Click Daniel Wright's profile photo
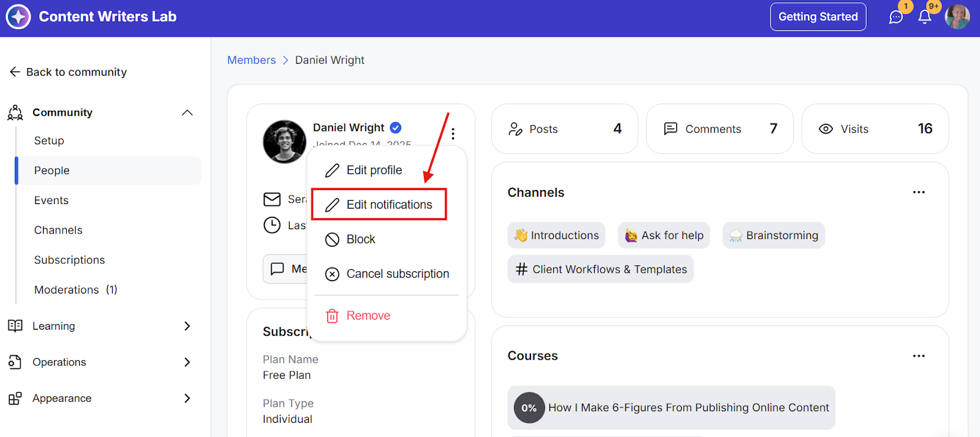980x437 pixels. [x=284, y=142]
